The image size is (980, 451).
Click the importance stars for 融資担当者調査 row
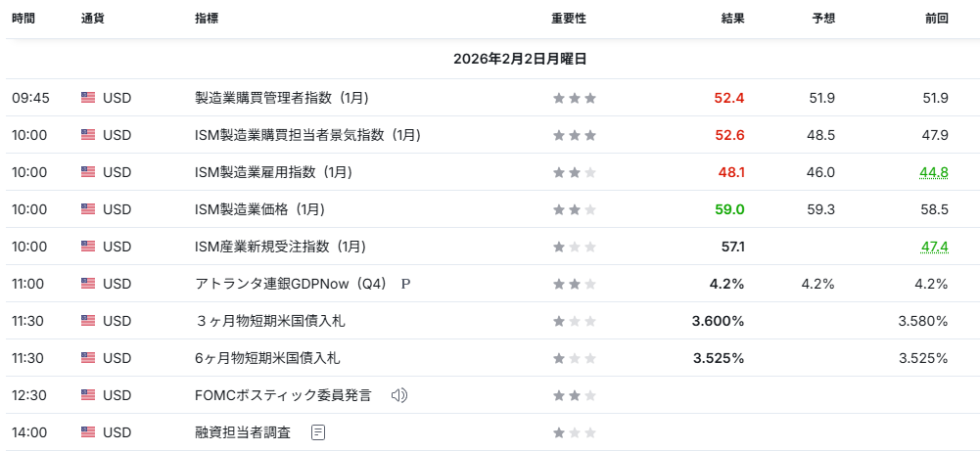pos(574,432)
